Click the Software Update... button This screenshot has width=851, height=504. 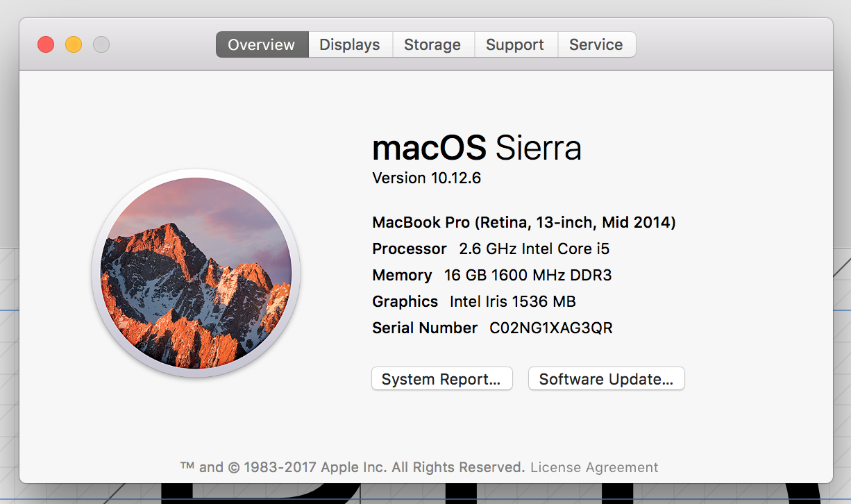[x=606, y=379]
